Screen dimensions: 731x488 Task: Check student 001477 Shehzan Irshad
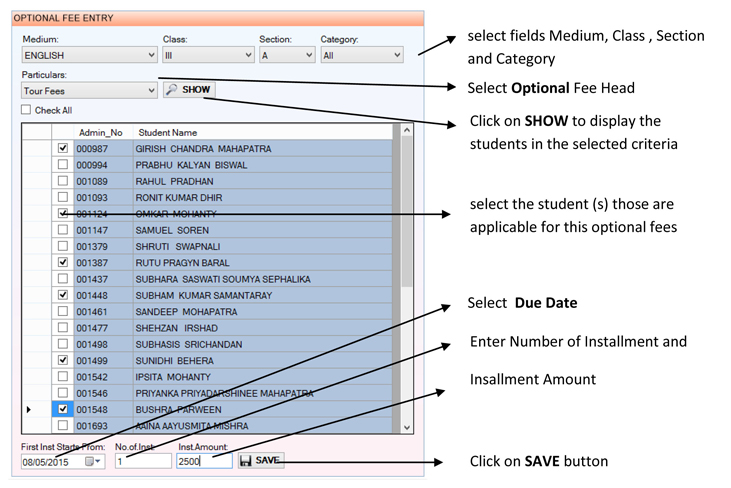[x=62, y=328]
